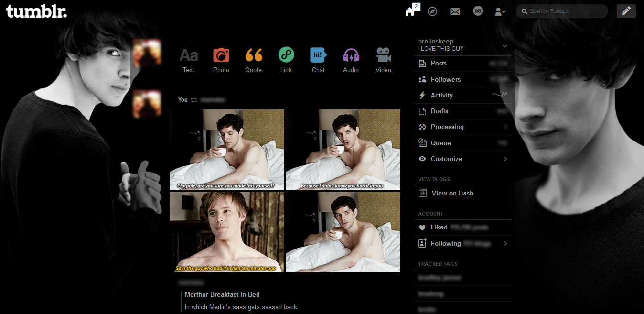
Task: Click the home notification badge '2'
Action: (416, 7)
